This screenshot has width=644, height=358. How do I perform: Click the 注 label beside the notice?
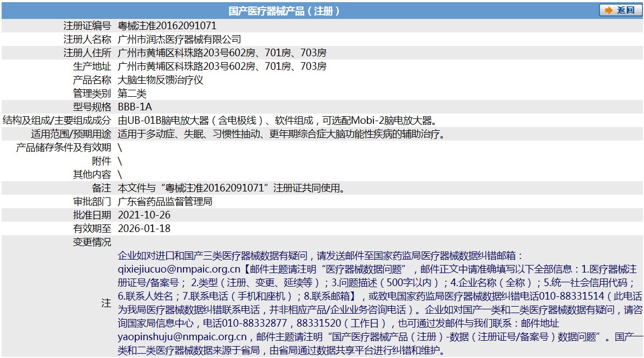107,303
